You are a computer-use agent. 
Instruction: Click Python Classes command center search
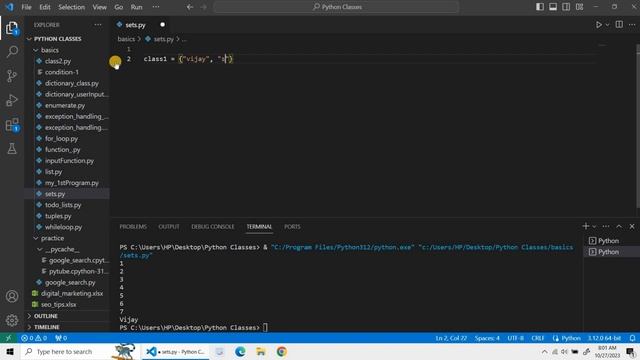point(337,7)
